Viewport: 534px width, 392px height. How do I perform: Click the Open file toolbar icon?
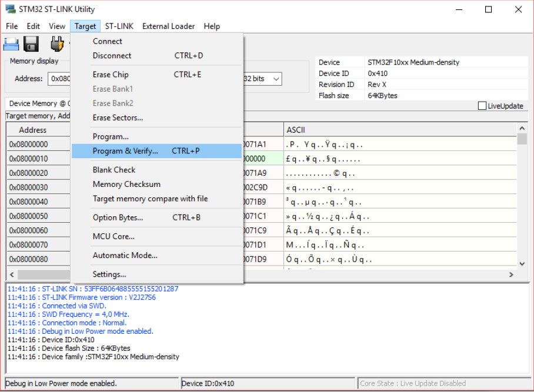pos(11,44)
